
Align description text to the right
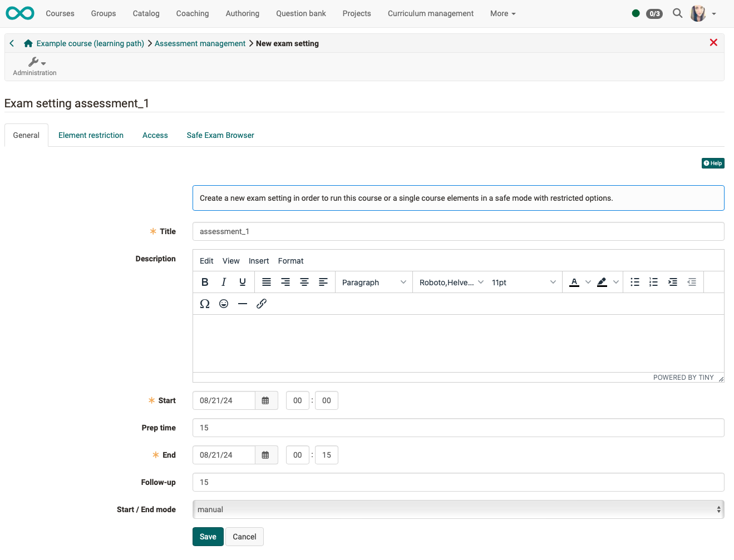click(285, 282)
